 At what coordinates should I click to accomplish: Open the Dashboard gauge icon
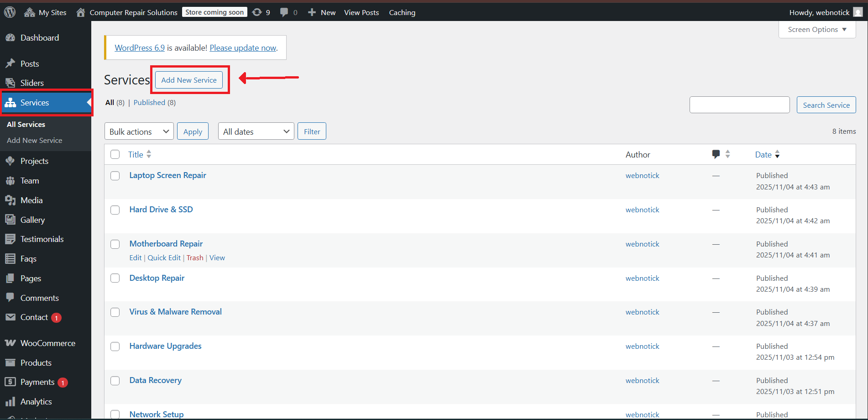10,38
